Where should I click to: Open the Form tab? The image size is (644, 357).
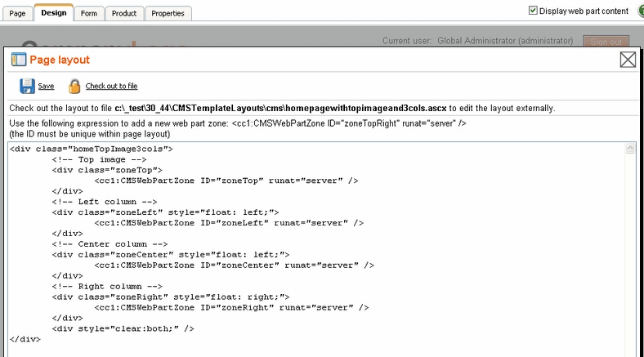click(x=89, y=13)
